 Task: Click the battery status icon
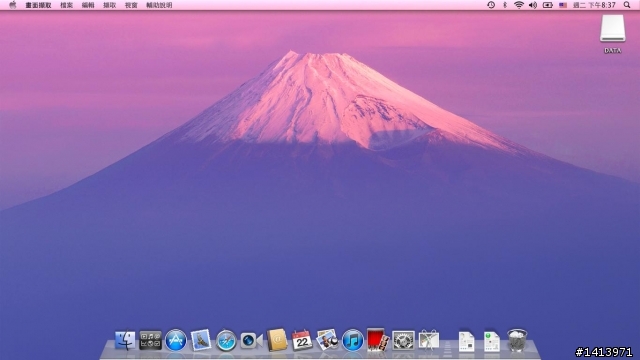point(548,5)
